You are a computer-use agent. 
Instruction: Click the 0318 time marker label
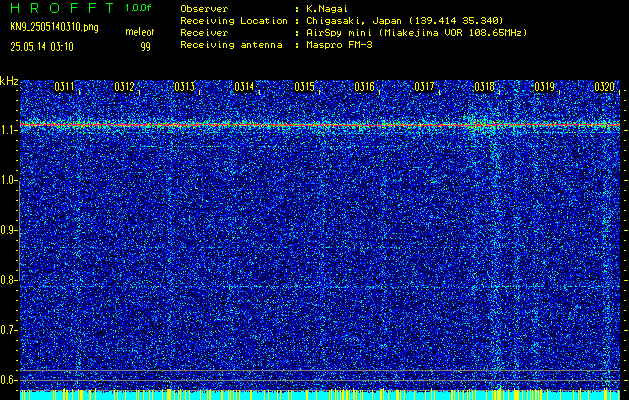pos(484,87)
